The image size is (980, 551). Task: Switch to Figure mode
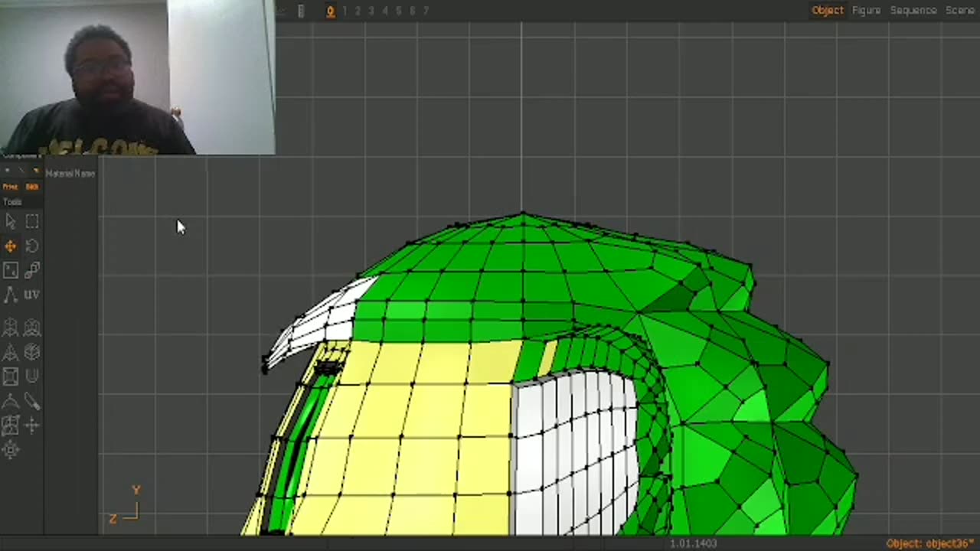point(866,10)
